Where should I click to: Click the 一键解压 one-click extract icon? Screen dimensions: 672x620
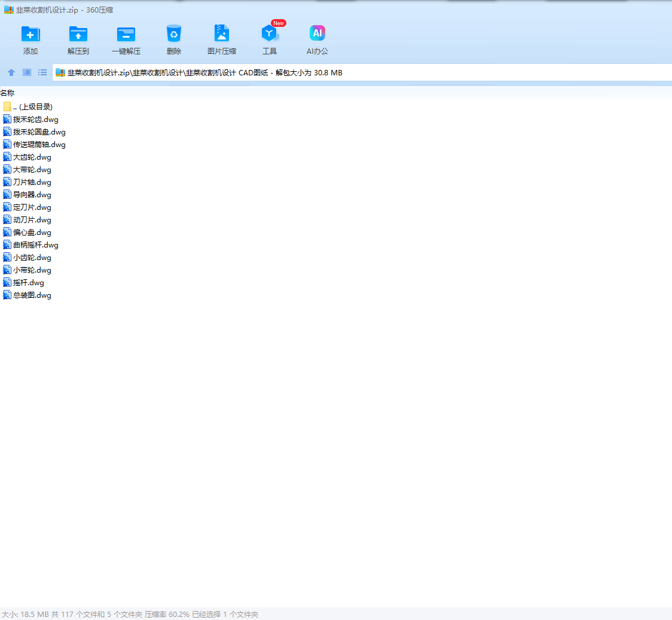coord(126,34)
